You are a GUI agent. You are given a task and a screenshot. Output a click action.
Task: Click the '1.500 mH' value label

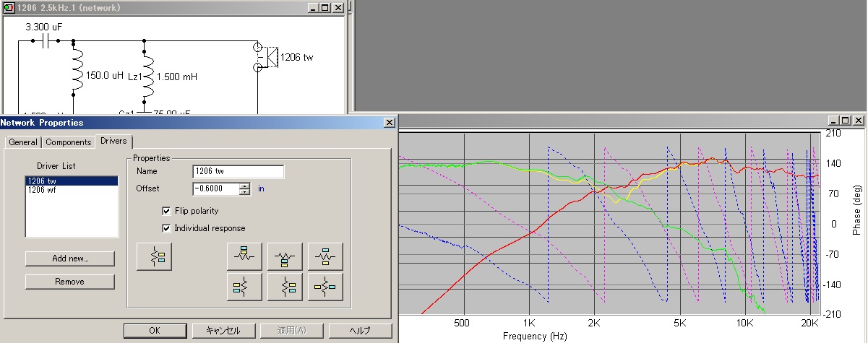(x=177, y=76)
